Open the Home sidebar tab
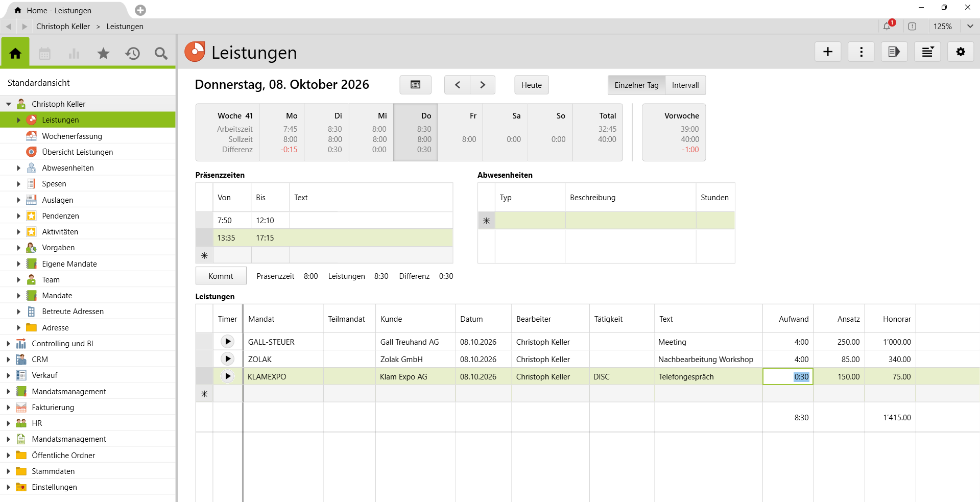This screenshot has height=502, width=980. (15, 53)
